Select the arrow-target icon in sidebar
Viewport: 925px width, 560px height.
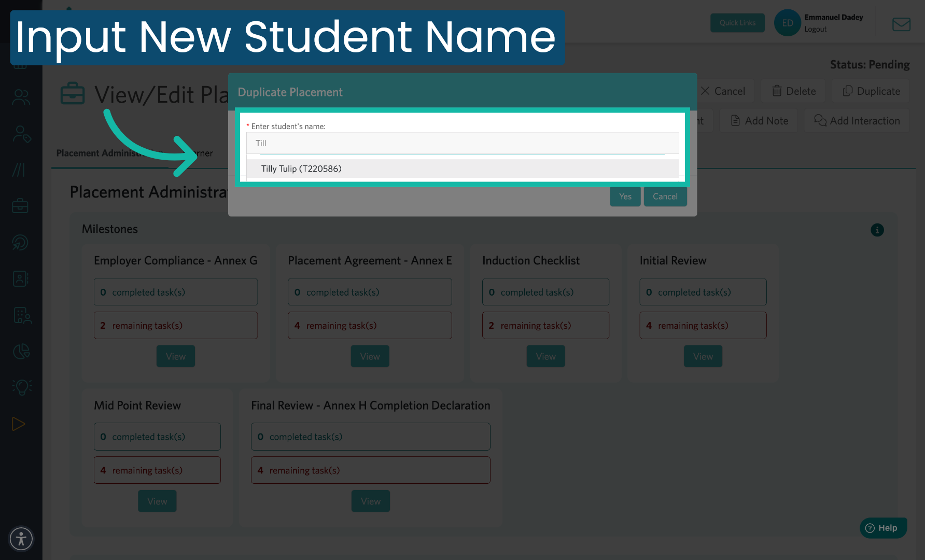point(20,242)
